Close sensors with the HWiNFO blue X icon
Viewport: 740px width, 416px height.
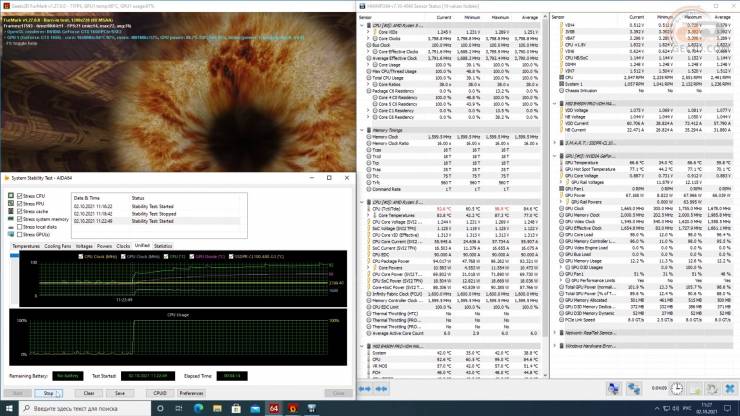coord(730,389)
